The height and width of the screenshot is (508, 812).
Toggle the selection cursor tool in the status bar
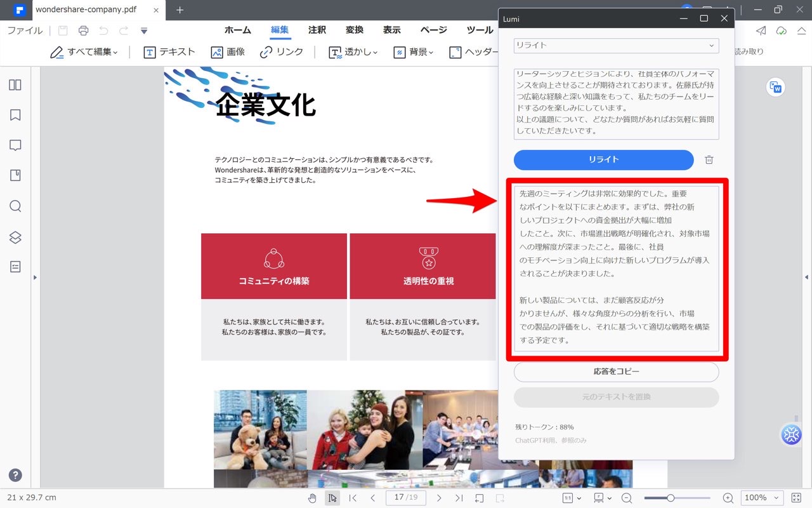[x=332, y=498]
